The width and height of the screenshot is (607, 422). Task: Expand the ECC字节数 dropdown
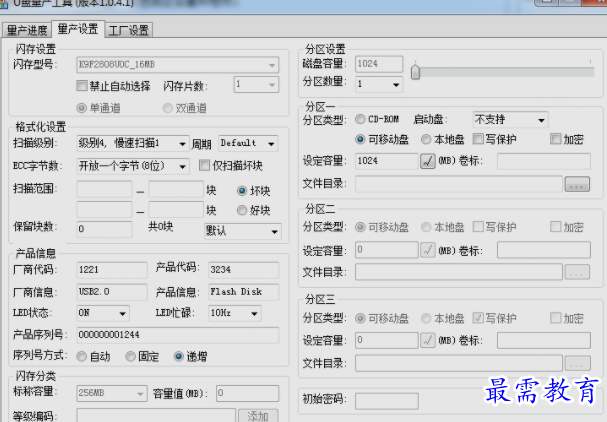pos(133,166)
